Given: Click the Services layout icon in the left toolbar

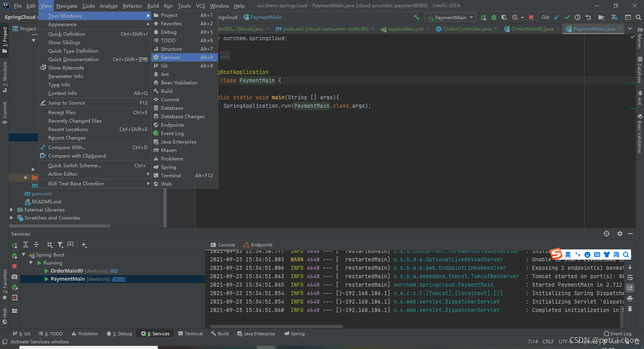Looking at the screenshot, I should [14, 311].
